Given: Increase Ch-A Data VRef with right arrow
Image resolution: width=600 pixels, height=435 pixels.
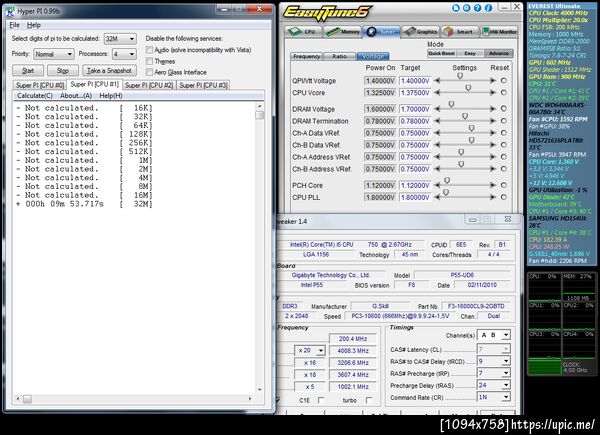Looking at the screenshot, I should (493, 133).
